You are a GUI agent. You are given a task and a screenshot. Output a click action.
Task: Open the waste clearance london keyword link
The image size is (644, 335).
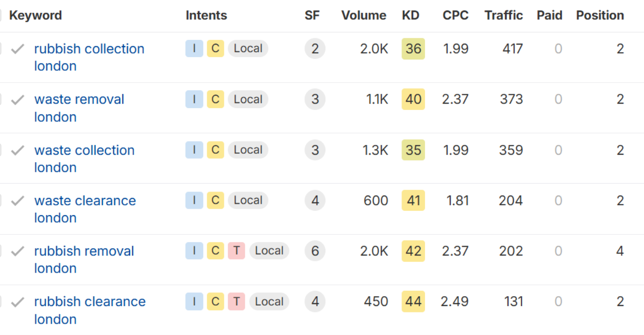click(85, 209)
